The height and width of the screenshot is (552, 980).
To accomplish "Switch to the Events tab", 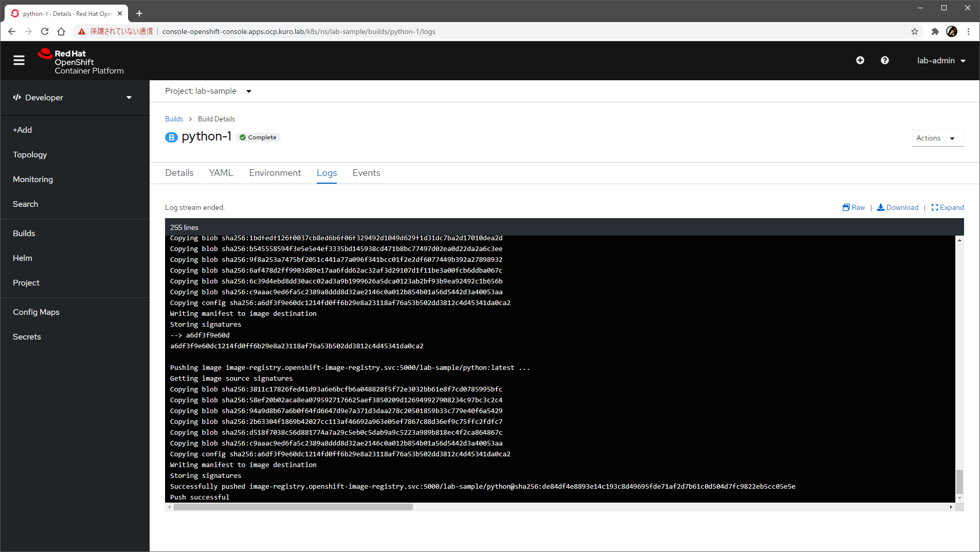I will (x=366, y=173).
